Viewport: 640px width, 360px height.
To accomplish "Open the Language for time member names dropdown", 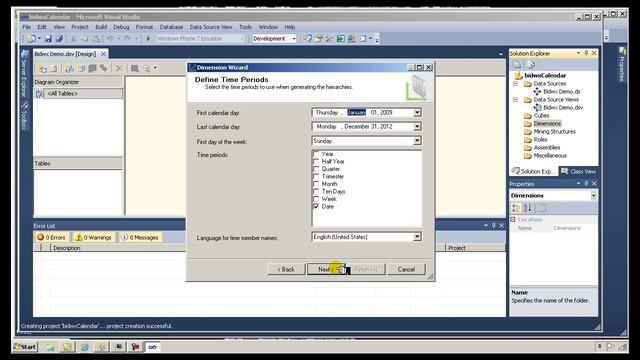I will coord(417,237).
